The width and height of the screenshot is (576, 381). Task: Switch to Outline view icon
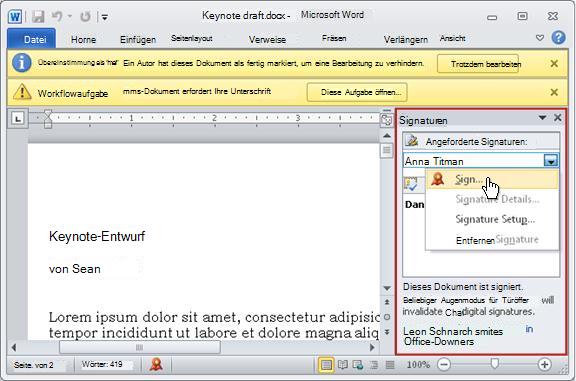tap(374, 365)
